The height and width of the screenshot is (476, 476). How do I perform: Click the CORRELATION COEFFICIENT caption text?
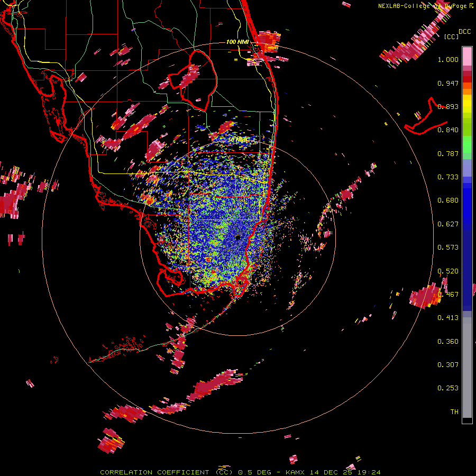point(154,472)
